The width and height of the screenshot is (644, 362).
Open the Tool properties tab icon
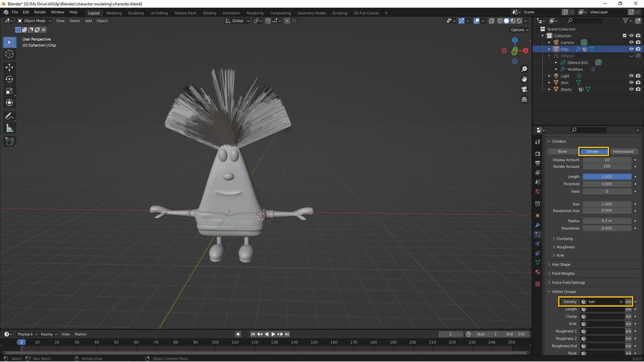538,142
